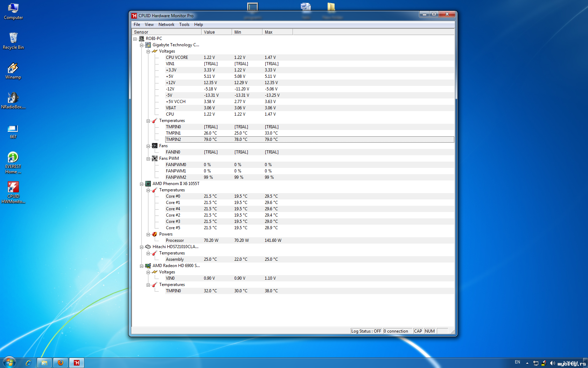Collapse the ROBI-PC root node

[x=135, y=39]
